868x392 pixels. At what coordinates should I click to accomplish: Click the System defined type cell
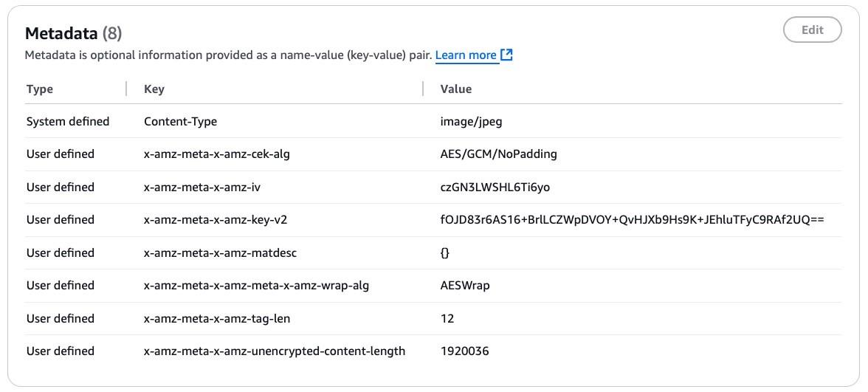(x=68, y=122)
